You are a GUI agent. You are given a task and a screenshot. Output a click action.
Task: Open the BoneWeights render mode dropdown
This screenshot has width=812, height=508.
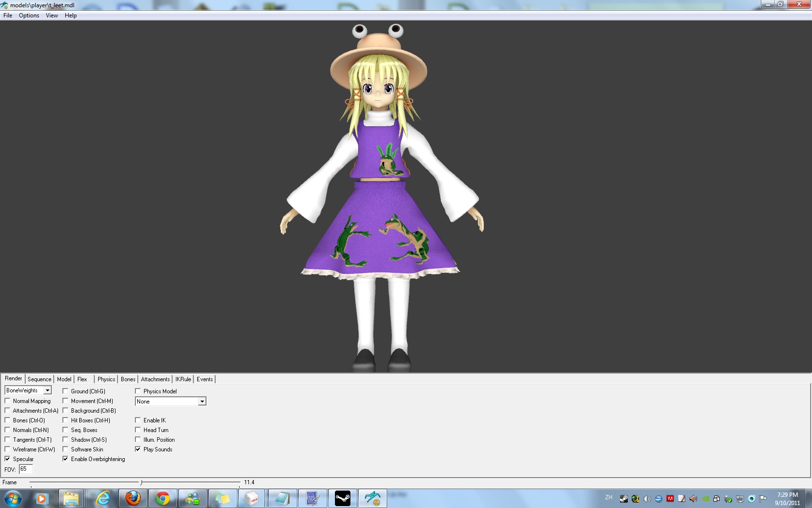coord(28,390)
